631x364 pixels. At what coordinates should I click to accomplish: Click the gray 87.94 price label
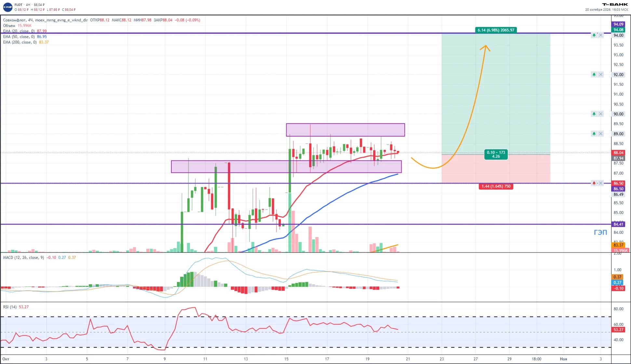click(618, 158)
